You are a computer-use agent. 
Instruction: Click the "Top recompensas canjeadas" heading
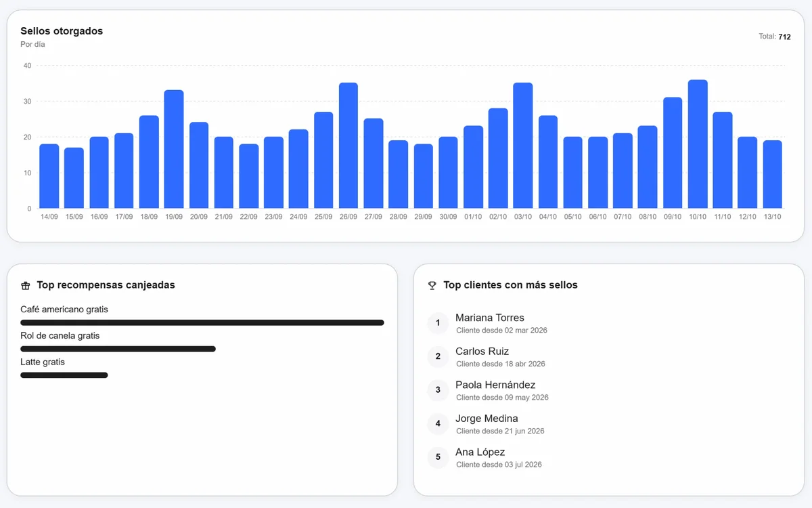106,285
